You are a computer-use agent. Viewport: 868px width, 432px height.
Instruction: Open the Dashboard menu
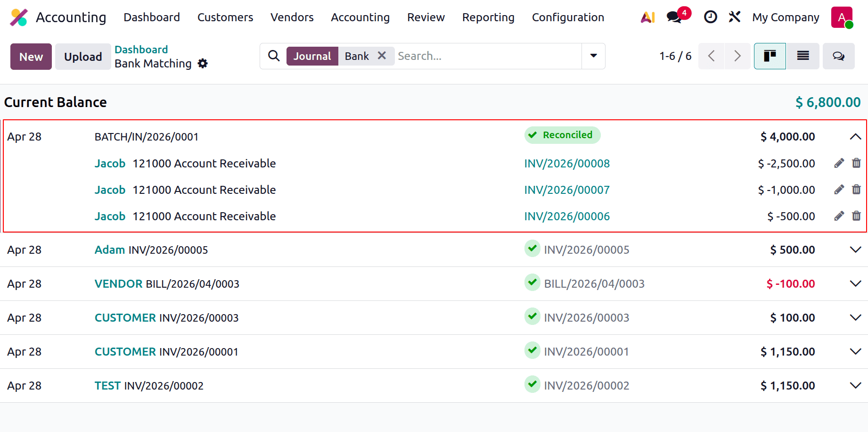click(152, 17)
